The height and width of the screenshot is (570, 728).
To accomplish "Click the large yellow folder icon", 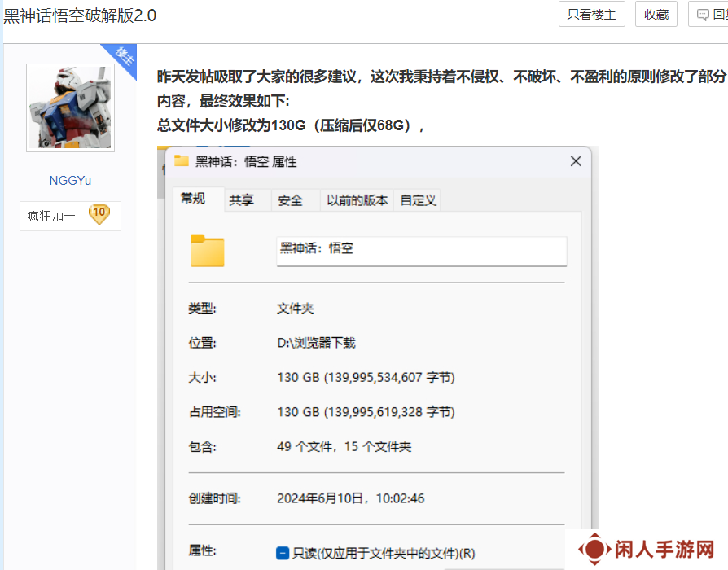I will (x=207, y=251).
